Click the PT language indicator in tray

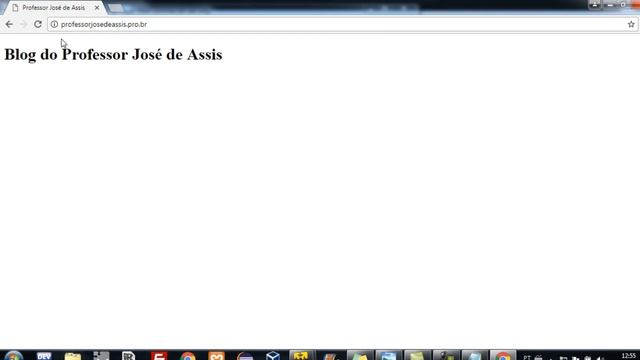(527, 357)
